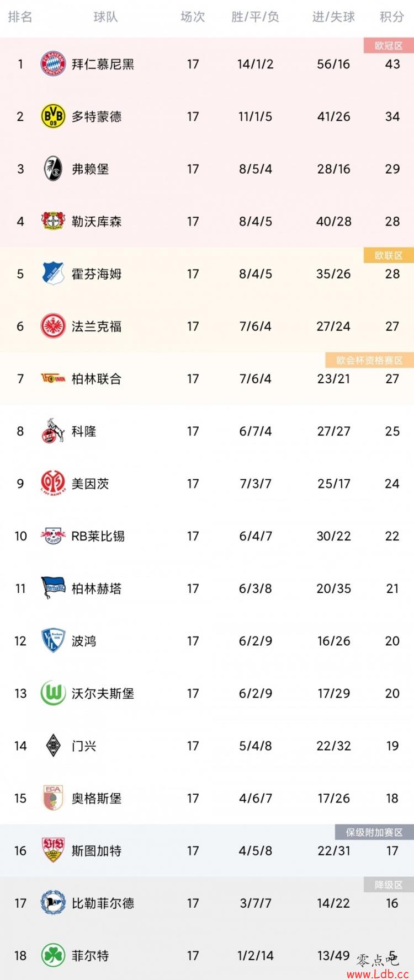414x980 pixels.
Task: Click the RB Leipzig bulls logo
Action: click(53, 535)
